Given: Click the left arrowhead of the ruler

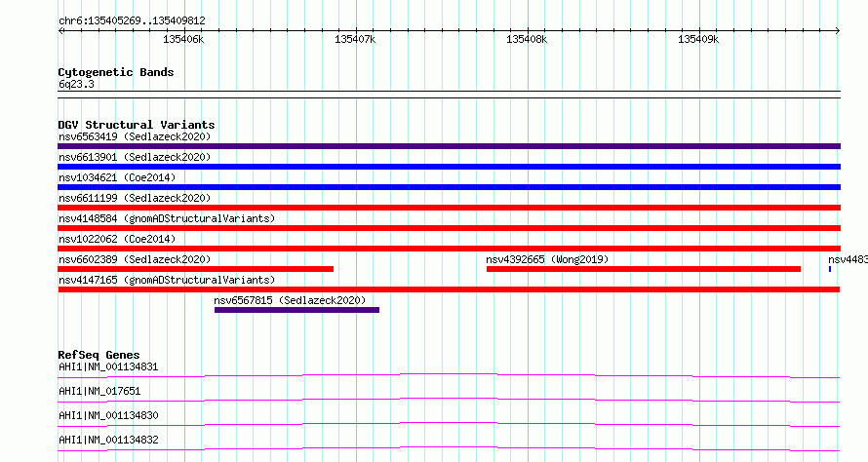Looking at the screenshot, I should point(60,31).
